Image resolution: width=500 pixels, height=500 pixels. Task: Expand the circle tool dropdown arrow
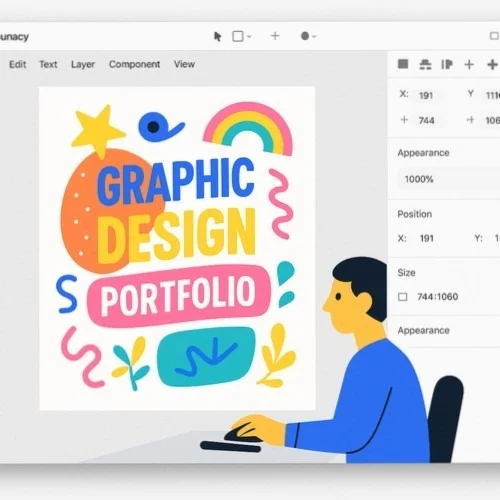coord(314,36)
